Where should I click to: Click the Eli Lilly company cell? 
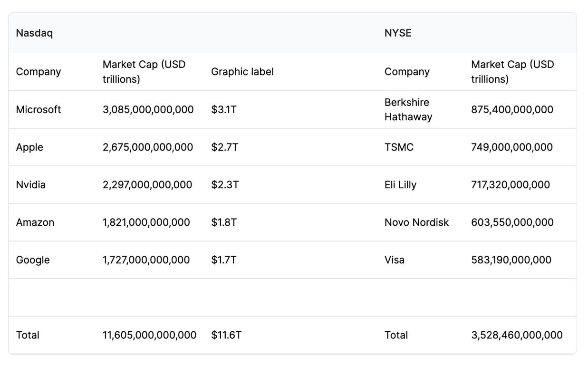pos(400,185)
